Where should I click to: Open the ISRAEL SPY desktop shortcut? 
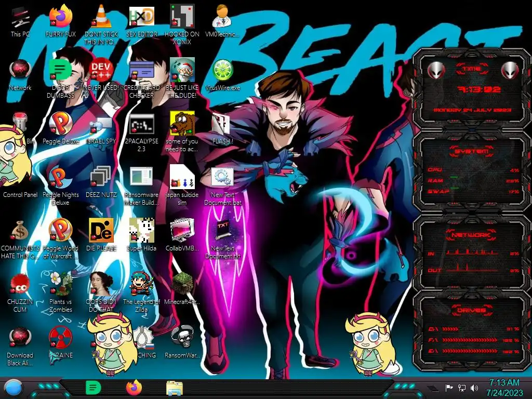101,126
